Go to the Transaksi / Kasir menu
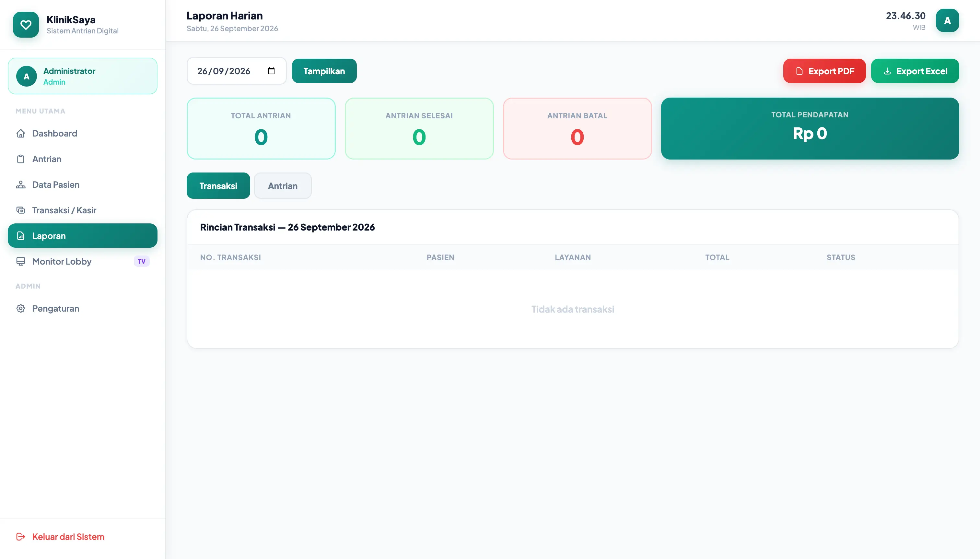 tap(83, 210)
